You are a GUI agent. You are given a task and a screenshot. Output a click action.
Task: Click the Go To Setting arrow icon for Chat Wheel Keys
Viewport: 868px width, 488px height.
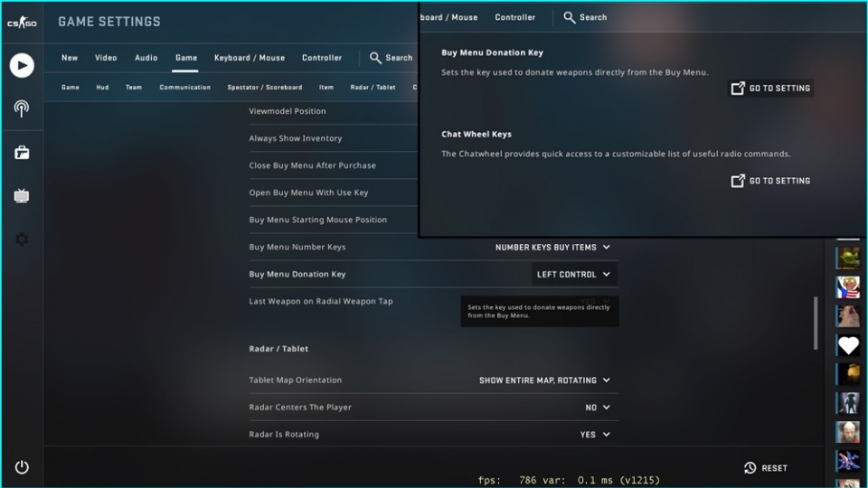click(738, 181)
